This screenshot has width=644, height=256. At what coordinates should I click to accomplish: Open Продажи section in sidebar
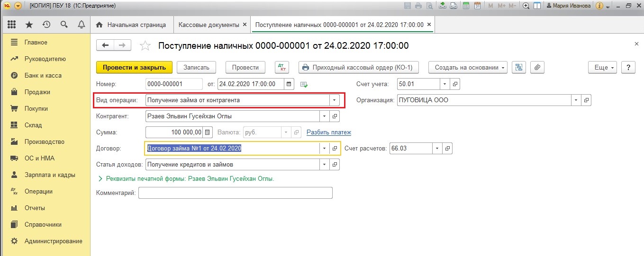(37, 92)
